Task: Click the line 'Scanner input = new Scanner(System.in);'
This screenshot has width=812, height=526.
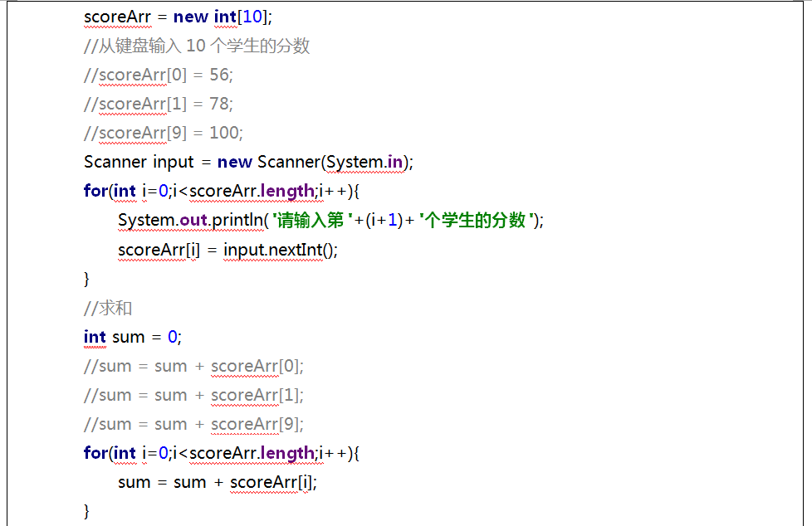Action: coord(248,162)
